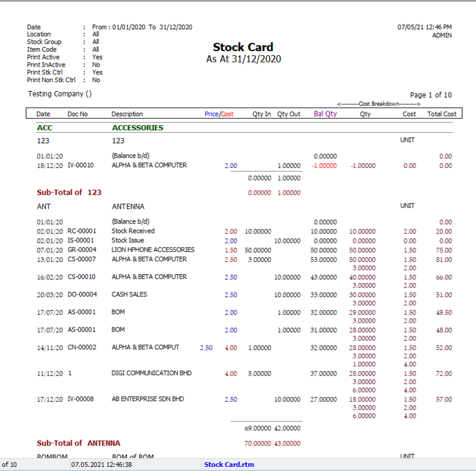This screenshot has height=471, width=476.
Task: Click the RC-00001 stock received document number
Action: coord(81,231)
